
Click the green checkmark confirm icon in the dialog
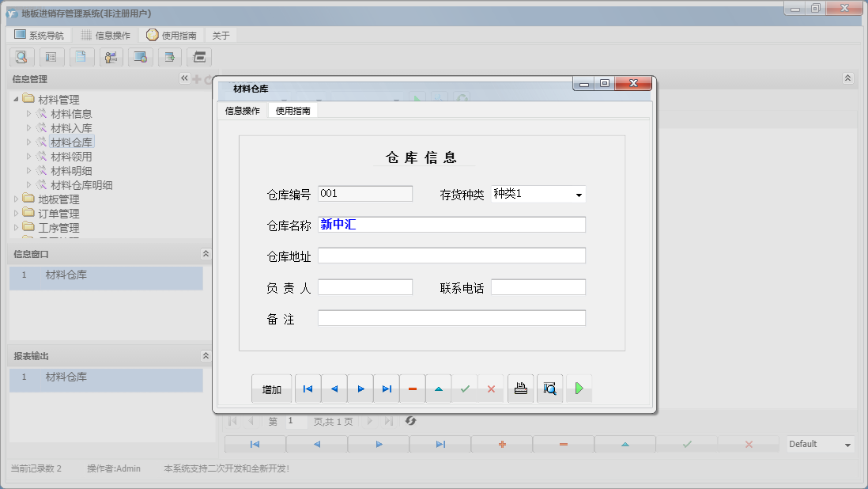(x=465, y=389)
